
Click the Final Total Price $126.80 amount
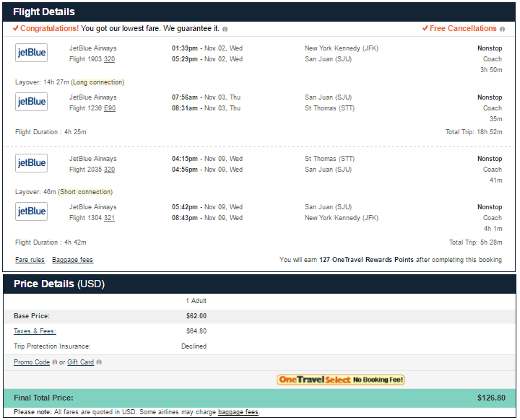pyautogui.click(x=491, y=398)
